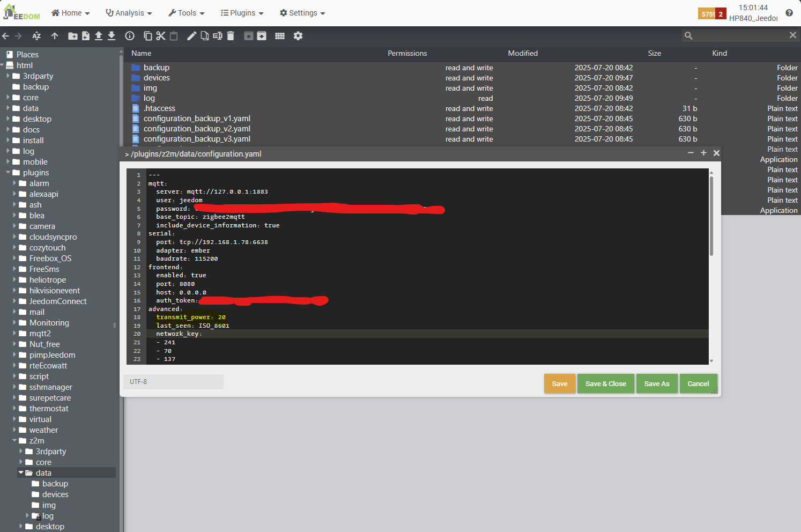Click the A-Z sort icon
The height and width of the screenshot is (532, 801).
[36, 36]
